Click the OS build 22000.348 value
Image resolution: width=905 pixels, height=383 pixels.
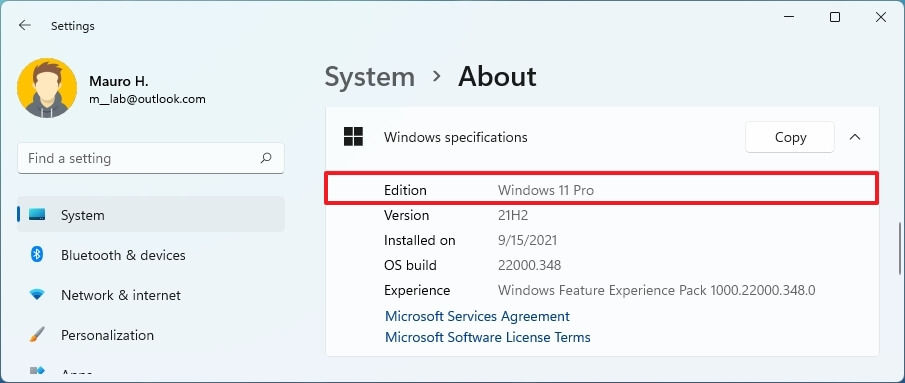(x=529, y=265)
